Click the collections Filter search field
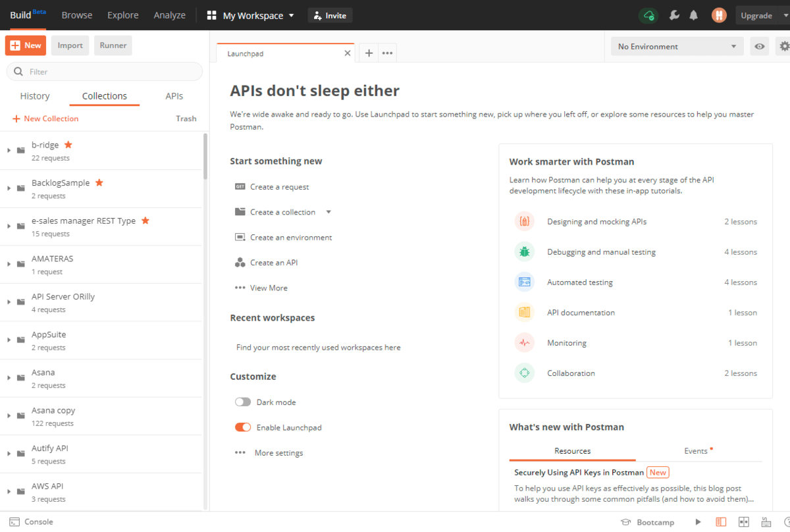 point(105,72)
